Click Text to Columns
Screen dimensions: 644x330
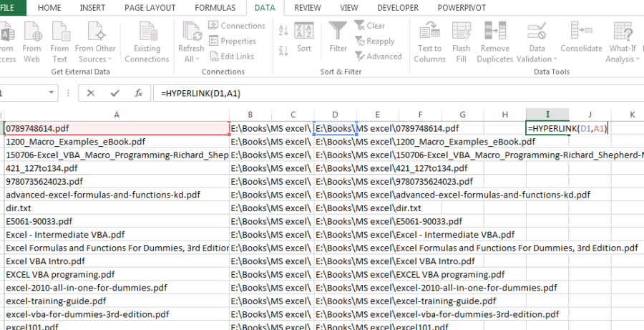429,42
